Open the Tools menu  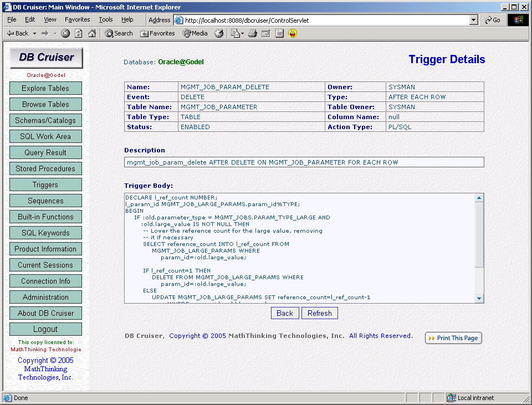tap(105, 20)
